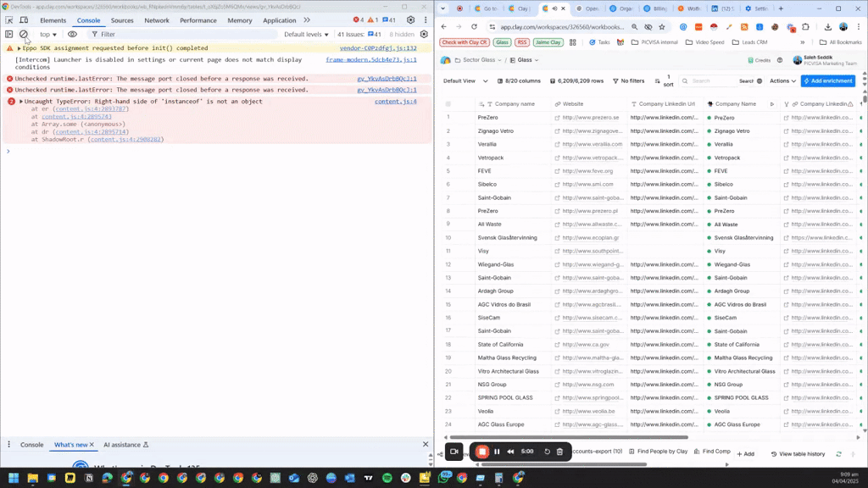The height and width of the screenshot is (488, 868).
Task: Switch to the Sources tab
Action: point(122,20)
